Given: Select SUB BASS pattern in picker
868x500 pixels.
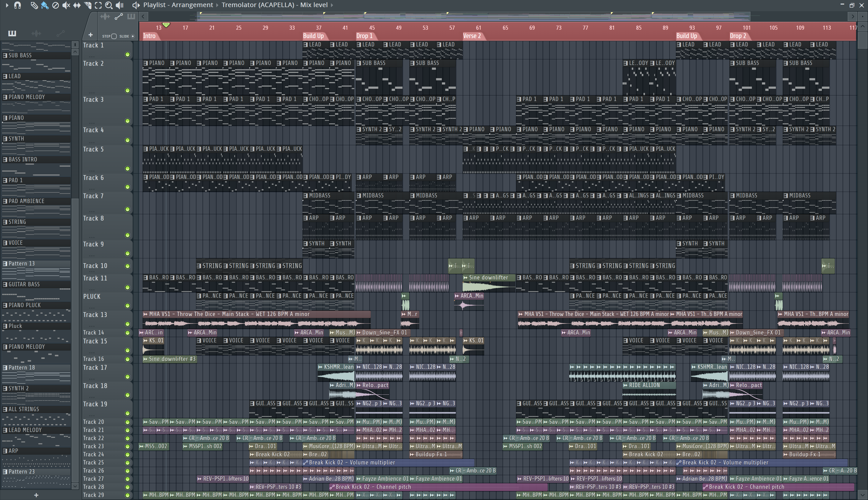Looking at the screenshot, I should (36, 55).
